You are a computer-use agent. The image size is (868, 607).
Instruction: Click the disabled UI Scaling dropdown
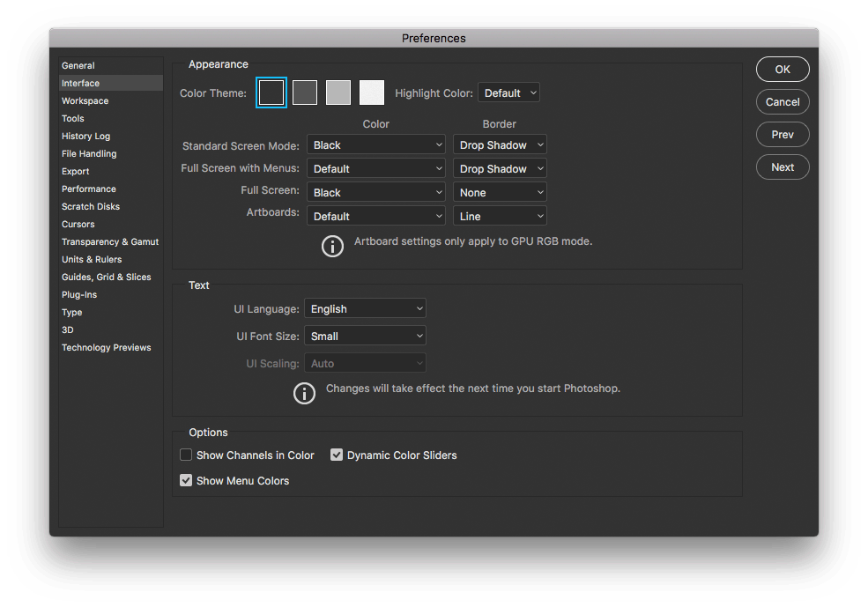(366, 364)
